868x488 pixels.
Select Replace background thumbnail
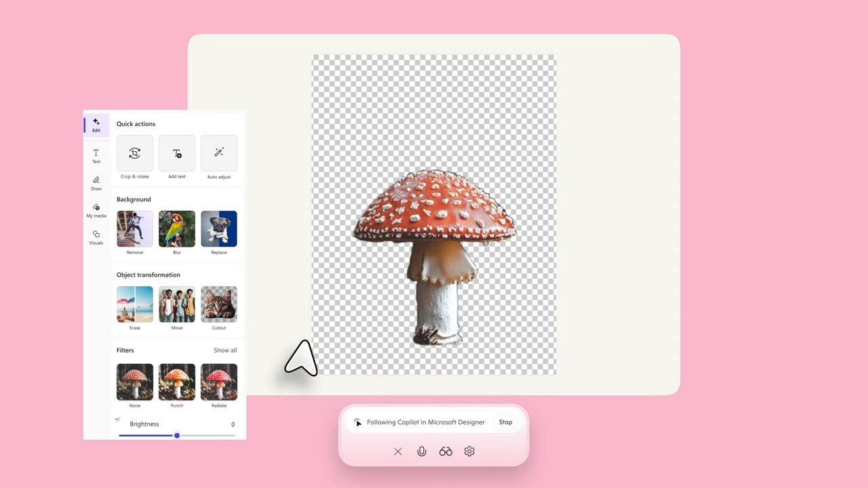(219, 229)
